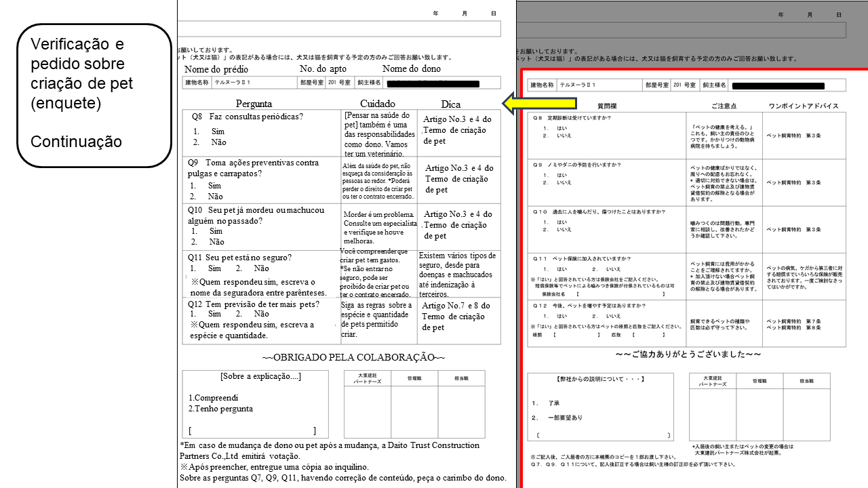Screen dimensions: 868x488
Task: Select the rounded 'Verificação e pedido' text box
Action: 94,95
